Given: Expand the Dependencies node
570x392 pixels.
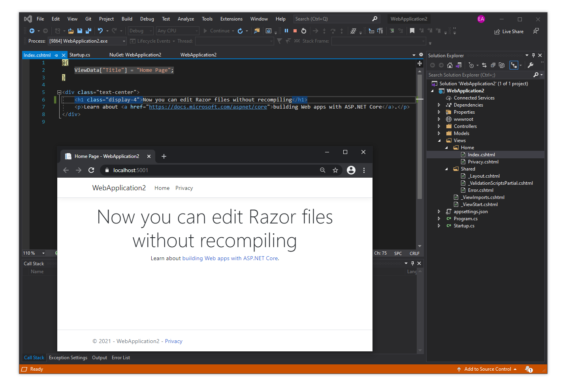Looking at the screenshot, I should [439, 105].
